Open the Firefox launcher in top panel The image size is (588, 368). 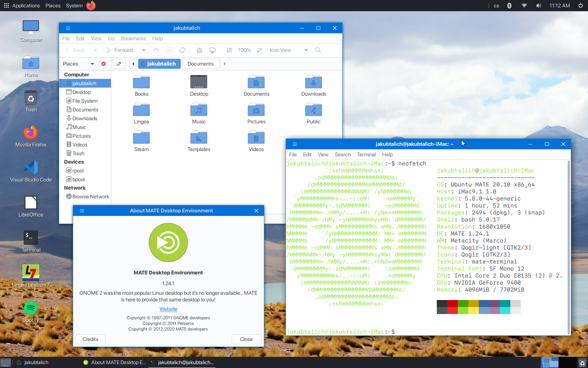point(91,6)
